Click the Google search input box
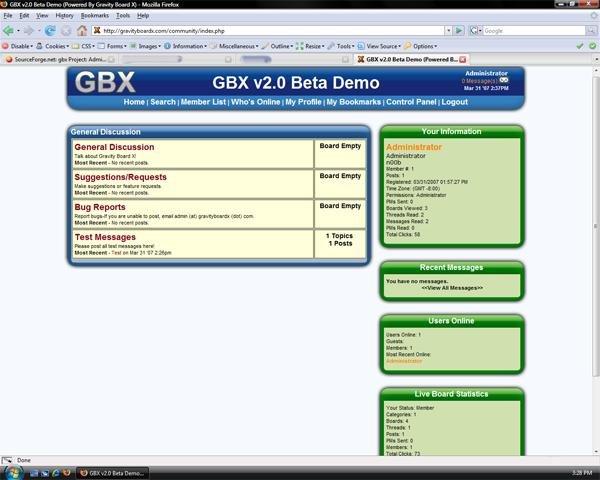600x480 pixels. coord(534,31)
